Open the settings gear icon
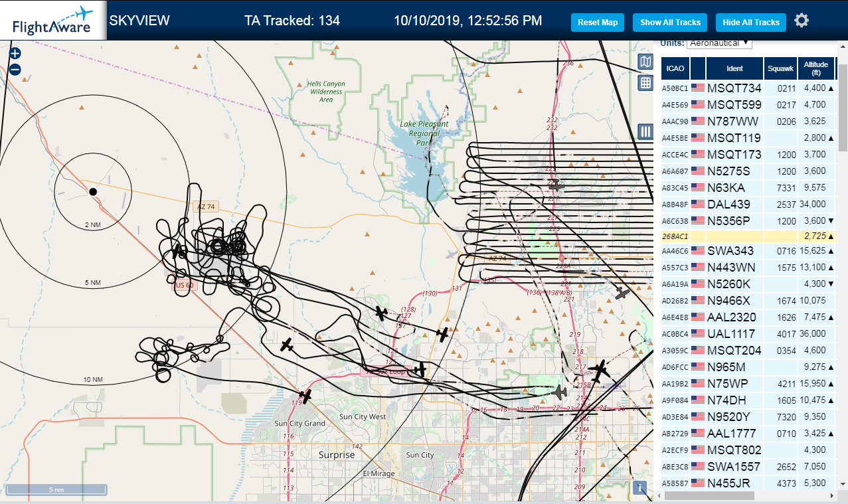The width and height of the screenshot is (848, 504). [x=802, y=21]
